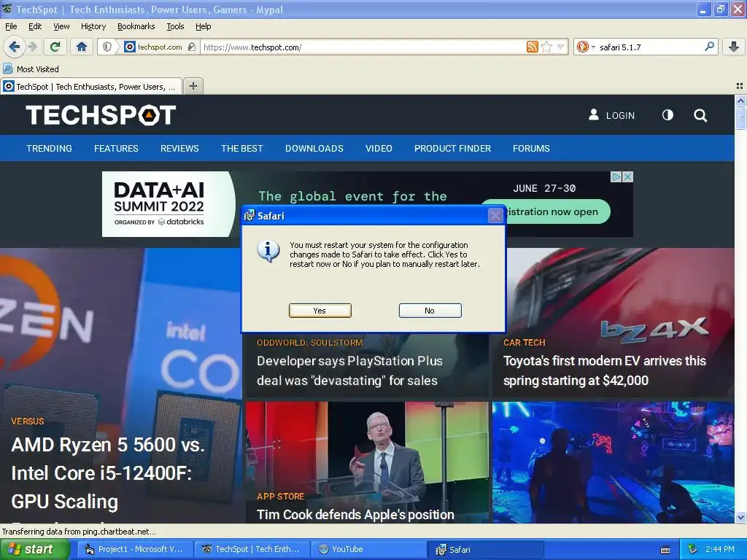The image size is (747, 560).
Task: Click the APP STORE category label
Action: click(x=280, y=496)
